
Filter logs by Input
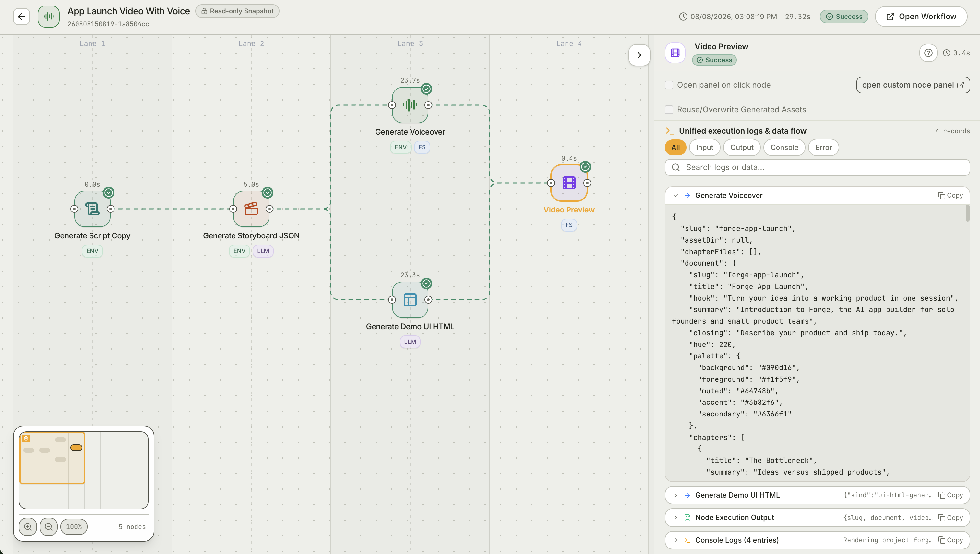[705, 148]
